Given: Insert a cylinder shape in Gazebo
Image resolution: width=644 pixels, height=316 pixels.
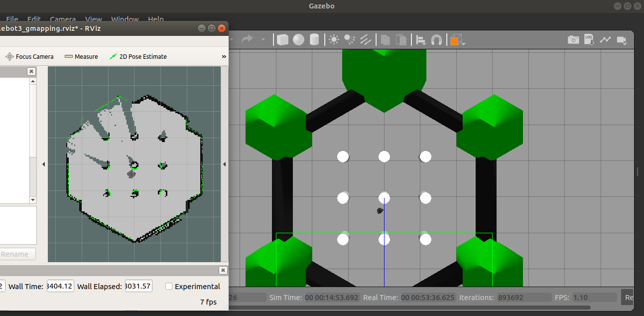Looking at the screenshot, I should click(314, 39).
